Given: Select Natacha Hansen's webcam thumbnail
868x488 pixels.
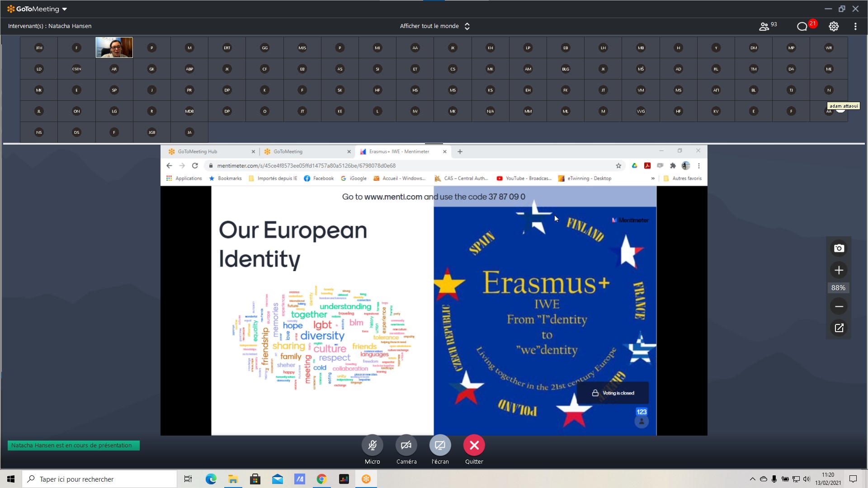Looking at the screenshot, I should (114, 47).
